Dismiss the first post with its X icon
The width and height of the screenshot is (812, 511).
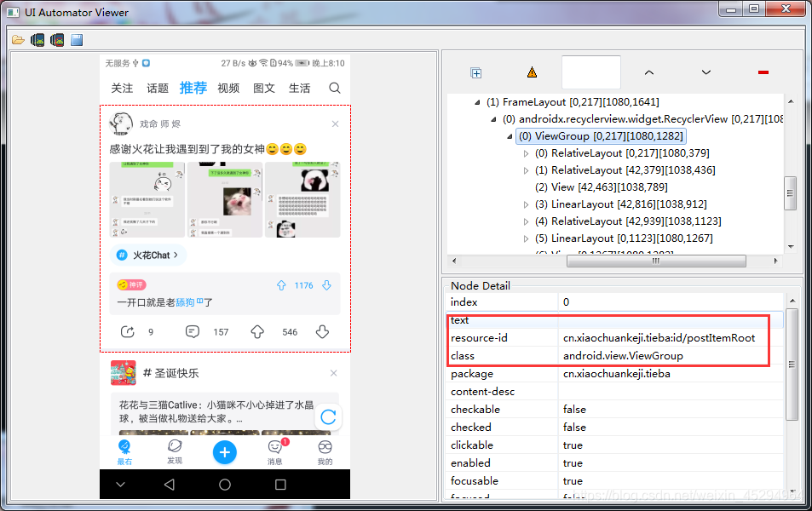335,123
